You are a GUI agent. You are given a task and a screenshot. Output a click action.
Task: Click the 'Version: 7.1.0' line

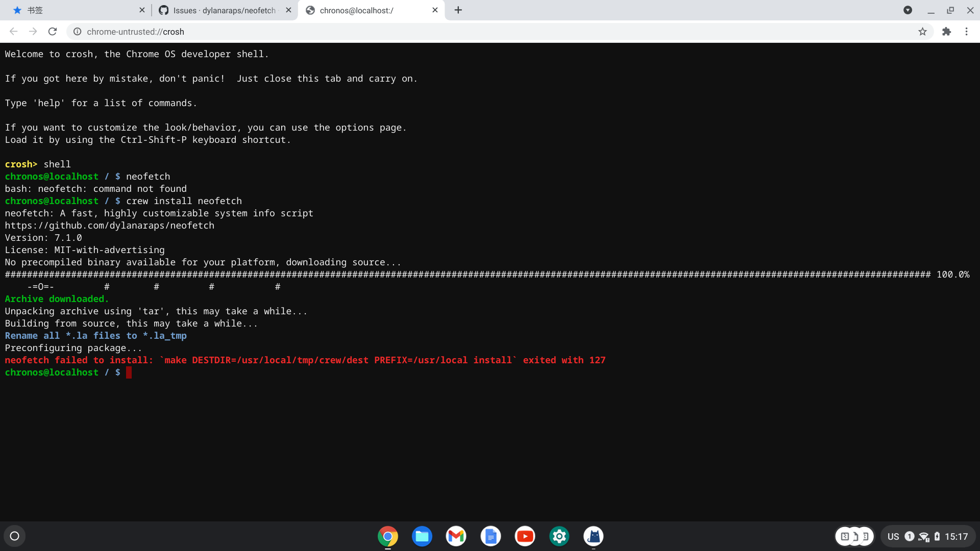pos(43,238)
